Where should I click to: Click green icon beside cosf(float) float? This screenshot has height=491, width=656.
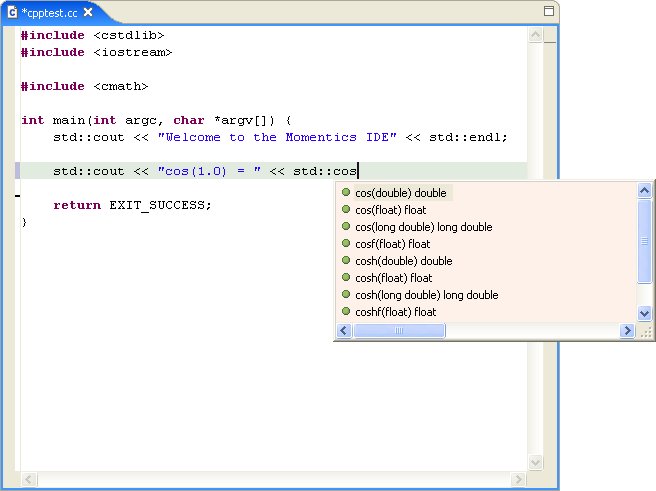(346, 244)
